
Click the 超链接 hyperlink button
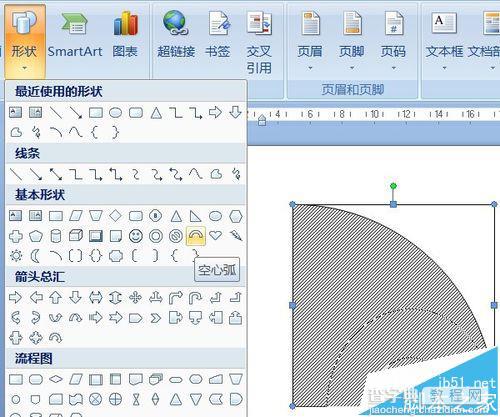click(176, 37)
